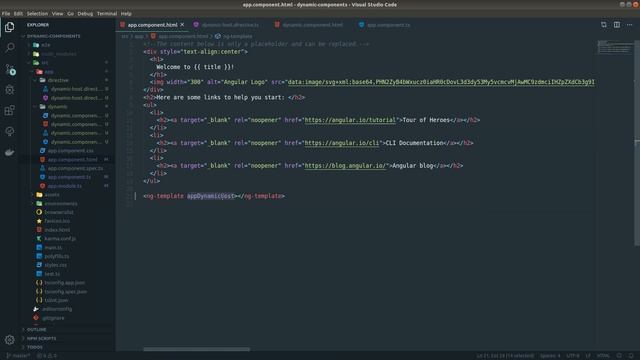
Task: Open the File menu
Action: (x=6, y=13)
